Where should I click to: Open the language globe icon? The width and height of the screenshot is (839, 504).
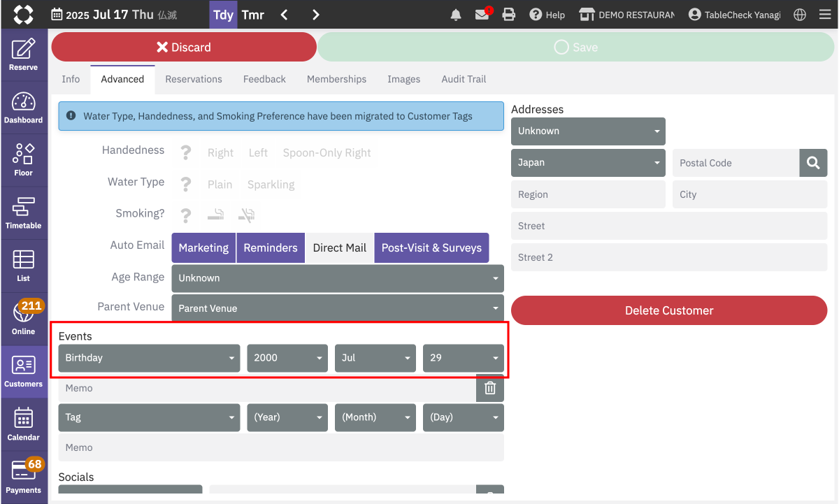(x=800, y=15)
